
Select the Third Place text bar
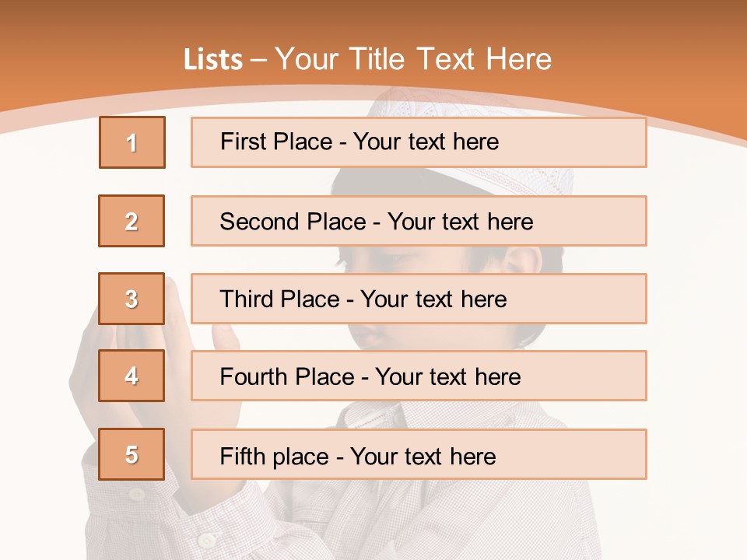pos(419,299)
